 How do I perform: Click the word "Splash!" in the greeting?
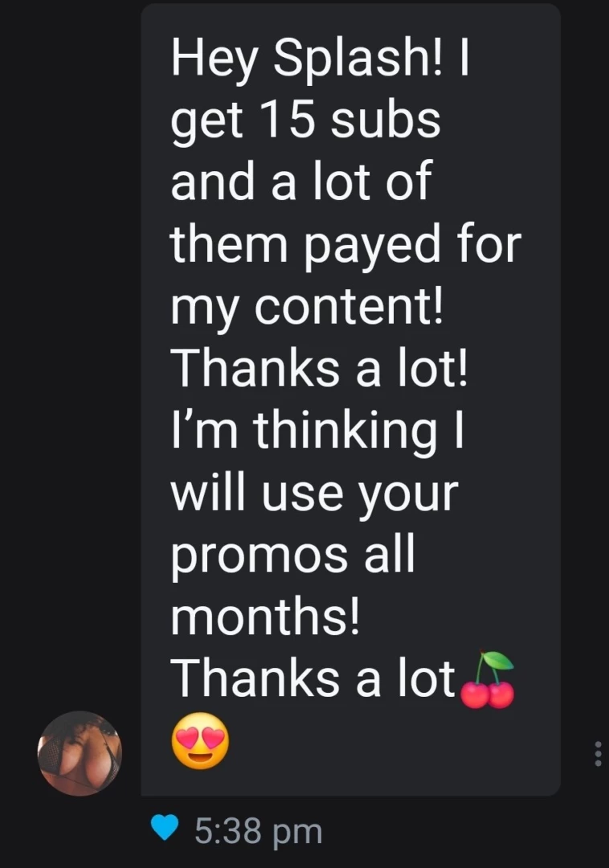(350, 58)
